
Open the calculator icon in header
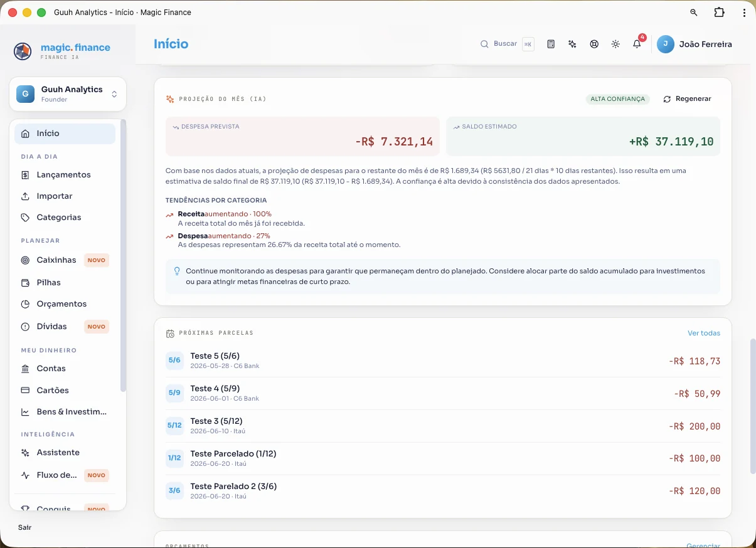point(551,44)
